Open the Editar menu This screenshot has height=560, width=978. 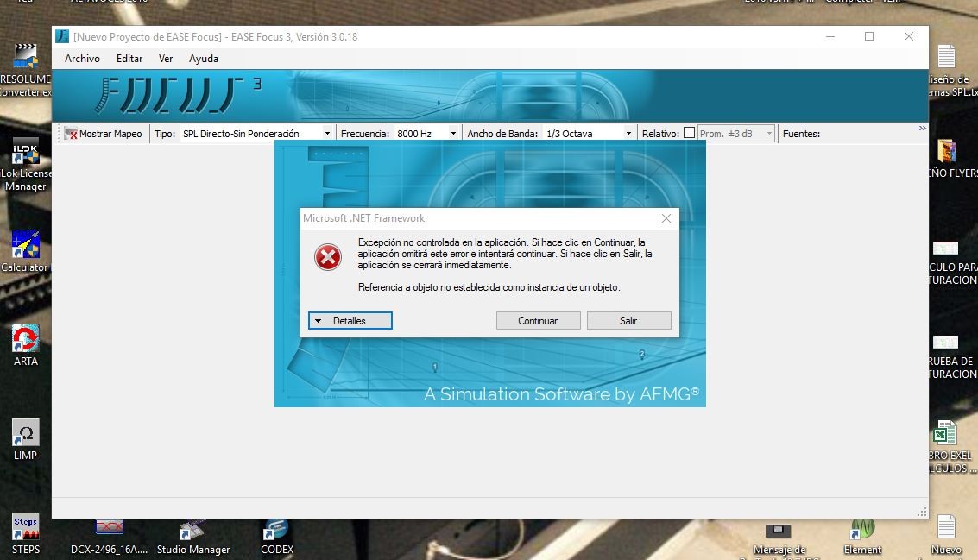129,59
